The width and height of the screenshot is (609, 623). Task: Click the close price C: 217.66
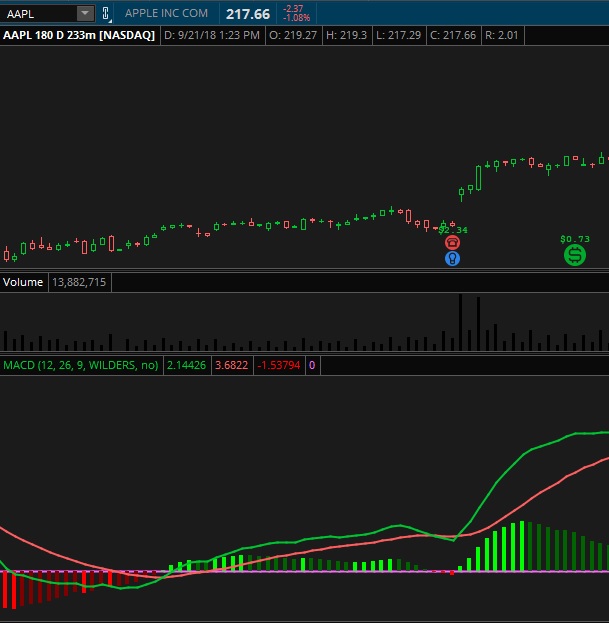coord(453,35)
